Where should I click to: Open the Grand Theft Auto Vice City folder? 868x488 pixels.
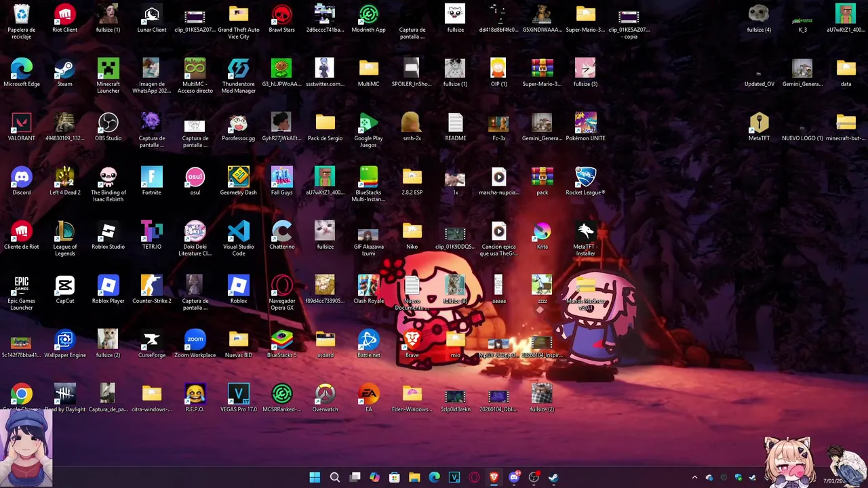239,15
